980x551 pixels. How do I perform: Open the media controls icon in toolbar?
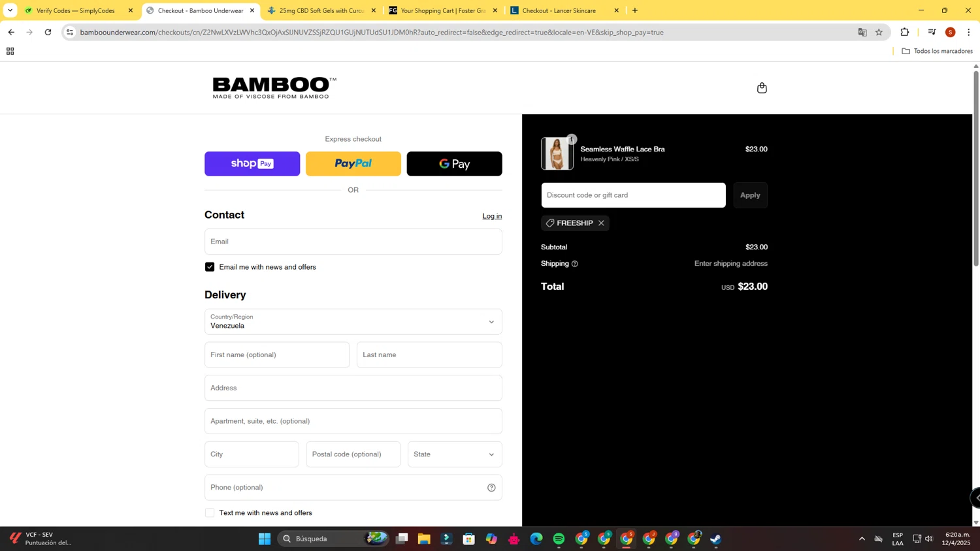pyautogui.click(x=932, y=32)
